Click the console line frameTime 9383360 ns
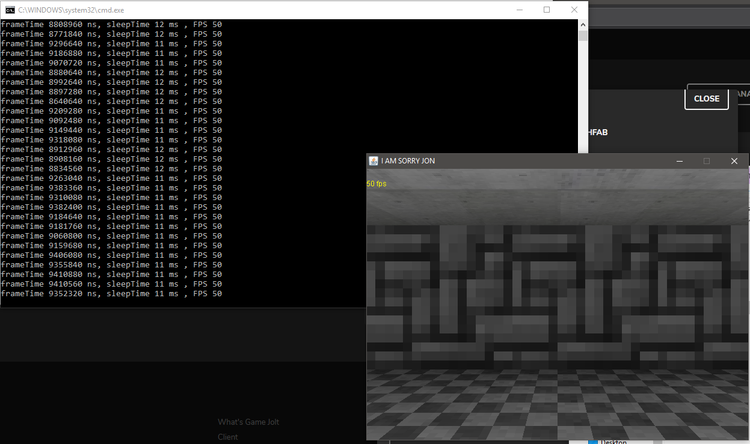Screen dimensions: 750x444 click(111, 188)
